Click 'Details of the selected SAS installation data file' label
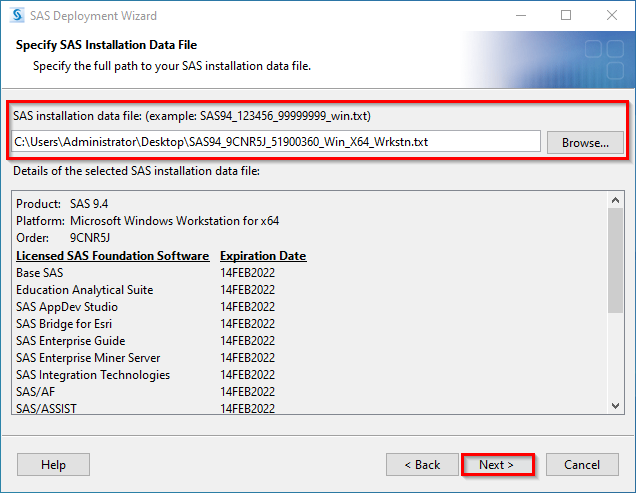Viewport: 636px width, 493px height. click(x=136, y=171)
